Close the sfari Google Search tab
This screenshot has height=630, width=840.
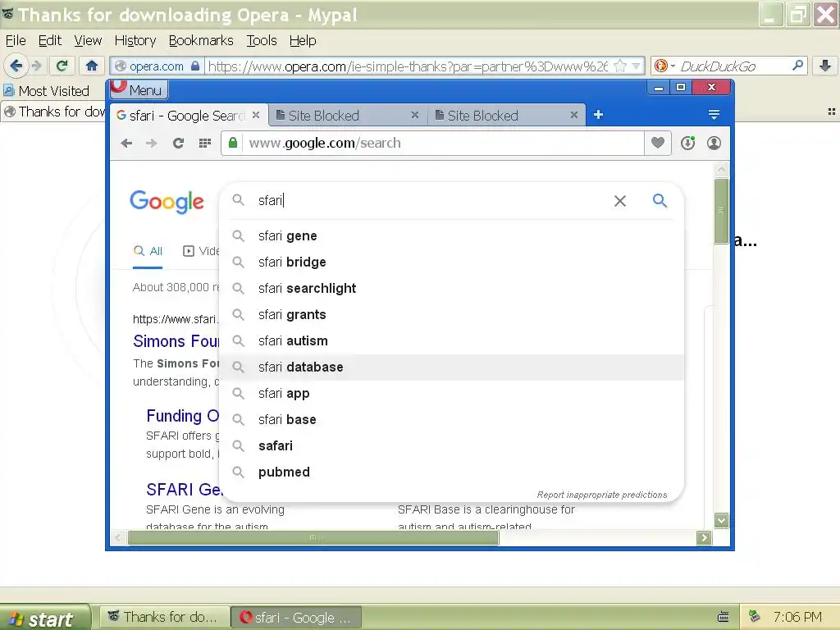(x=256, y=115)
